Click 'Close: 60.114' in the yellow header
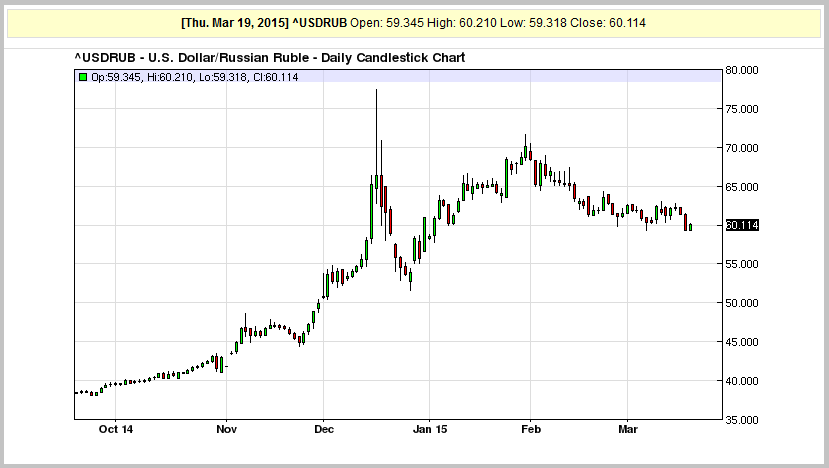 pos(608,23)
